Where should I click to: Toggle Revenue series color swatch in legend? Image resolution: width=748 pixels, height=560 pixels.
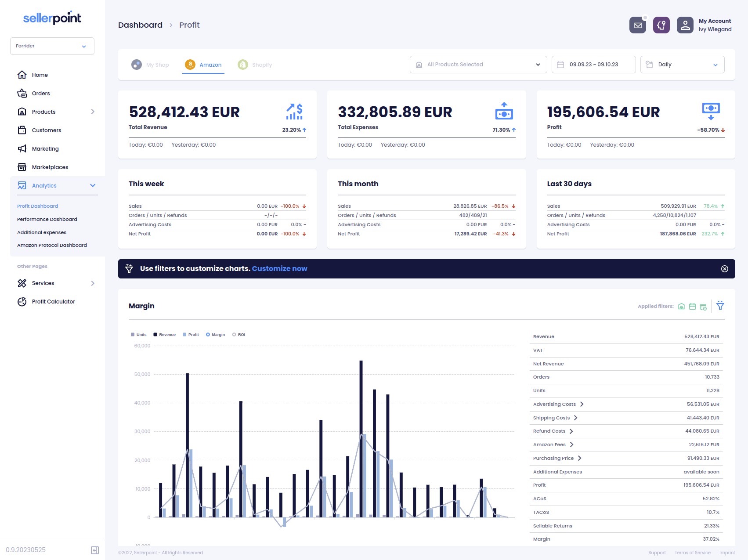pyautogui.click(x=155, y=335)
